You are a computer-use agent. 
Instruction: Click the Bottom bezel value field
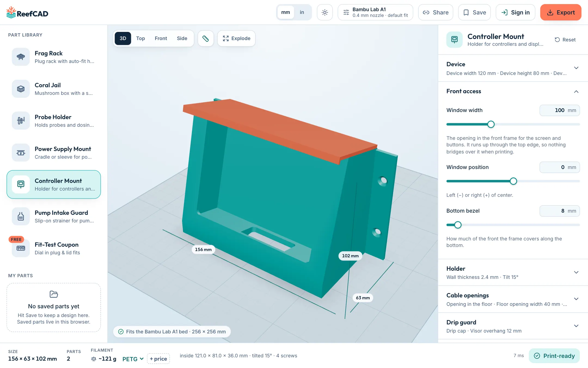(560, 211)
